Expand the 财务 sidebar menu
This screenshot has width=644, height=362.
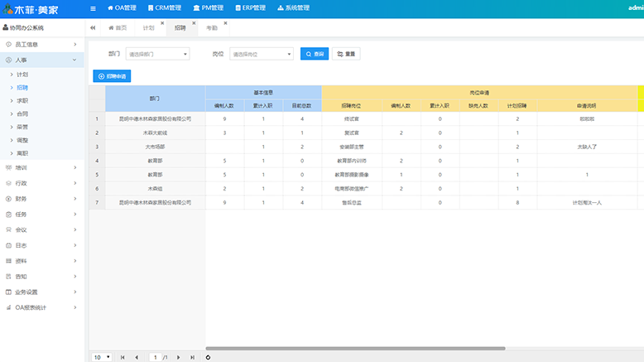click(x=41, y=199)
